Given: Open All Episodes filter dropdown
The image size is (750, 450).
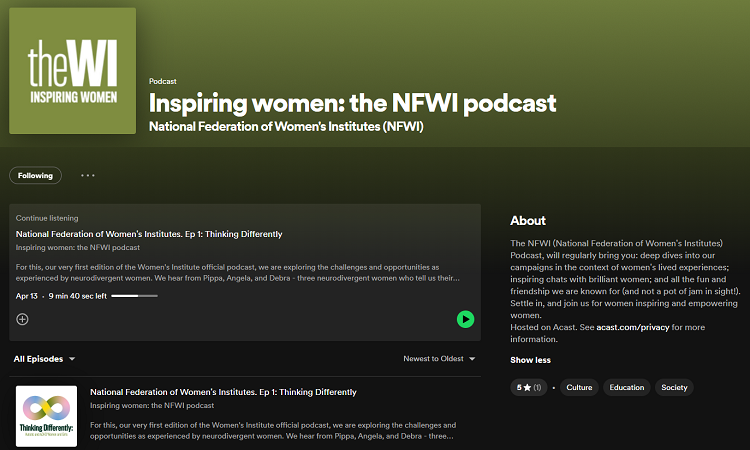Looking at the screenshot, I should click(44, 359).
